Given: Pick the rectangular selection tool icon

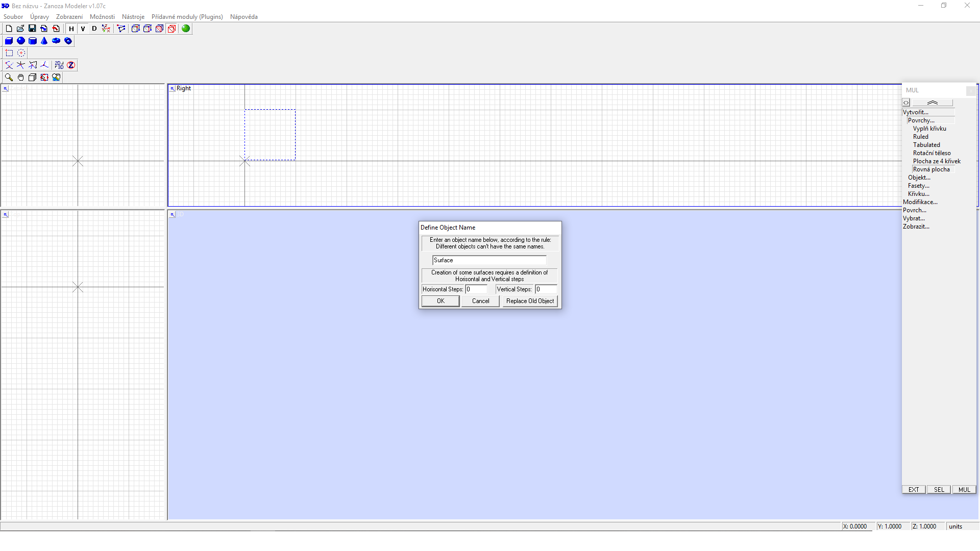Looking at the screenshot, I should pos(9,53).
